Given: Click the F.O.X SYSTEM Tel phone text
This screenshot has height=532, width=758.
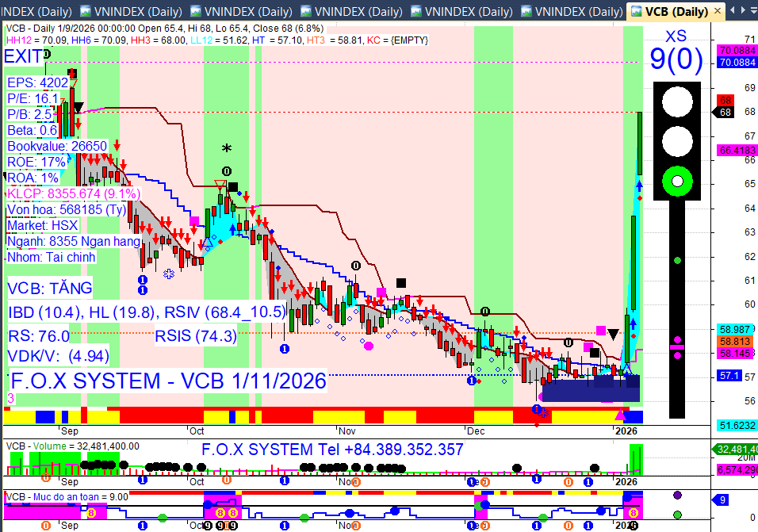Looking at the screenshot, I should 332,450.
